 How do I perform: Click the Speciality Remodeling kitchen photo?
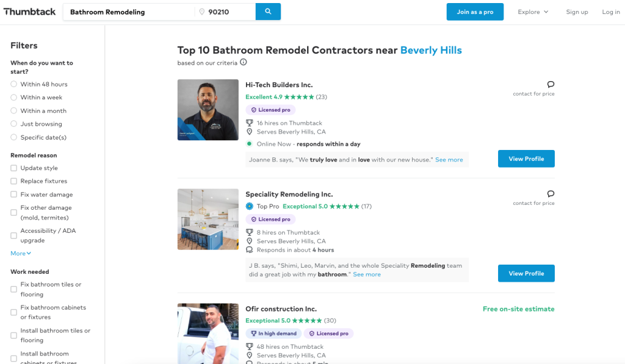[208, 219]
